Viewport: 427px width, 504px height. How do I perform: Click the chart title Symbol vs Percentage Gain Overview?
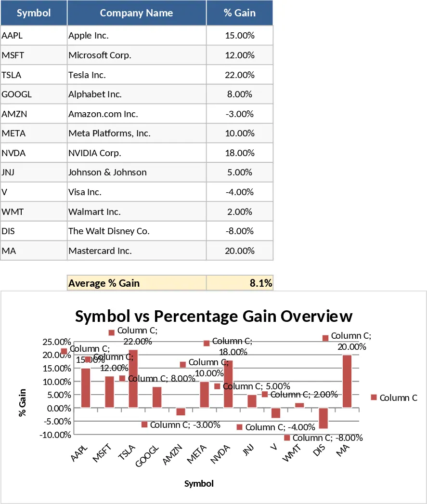tap(214, 316)
